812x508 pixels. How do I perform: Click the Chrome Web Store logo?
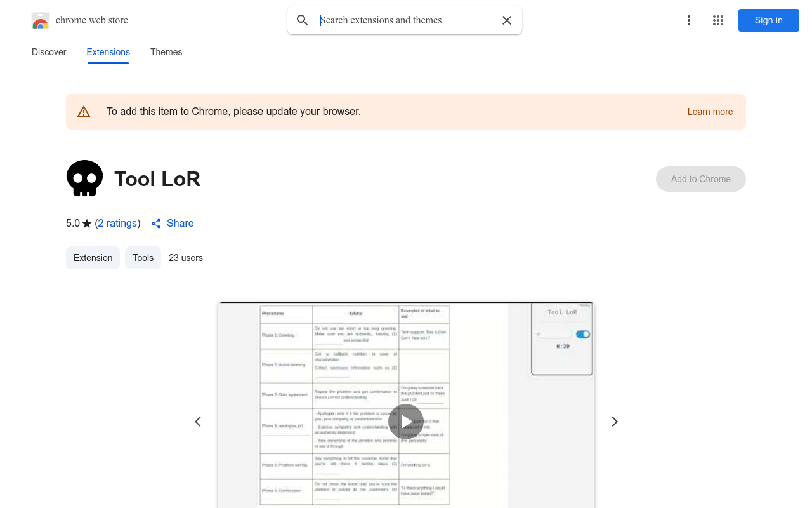point(41,20)
